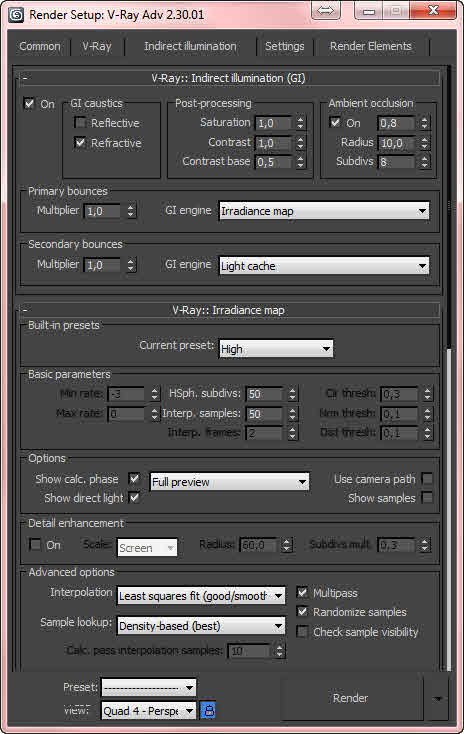Disable Refractive GI caustics
464x734 pixels.
pyautogui.click(x=80, y=142)
